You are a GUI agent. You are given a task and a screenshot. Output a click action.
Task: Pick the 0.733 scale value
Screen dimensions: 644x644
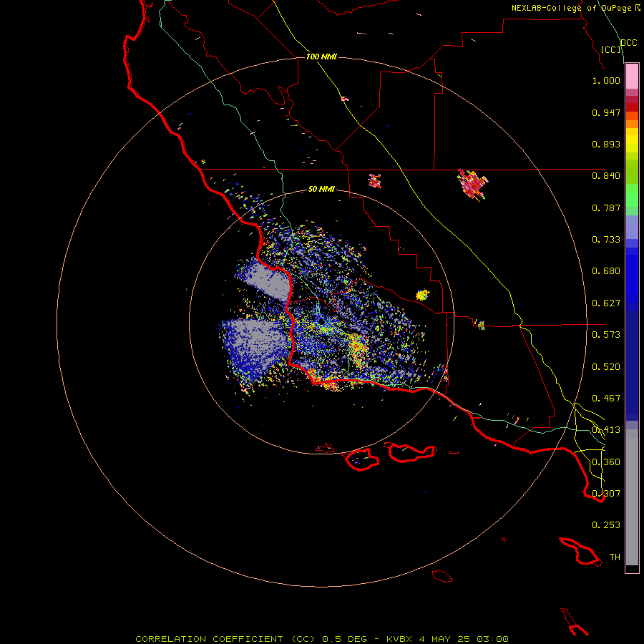click(x=606, y=240)
